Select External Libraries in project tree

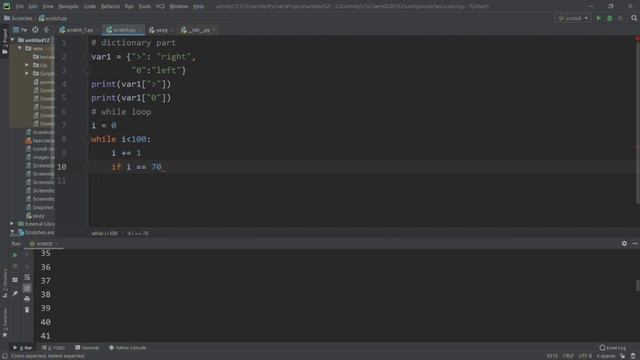coord(36,224)
